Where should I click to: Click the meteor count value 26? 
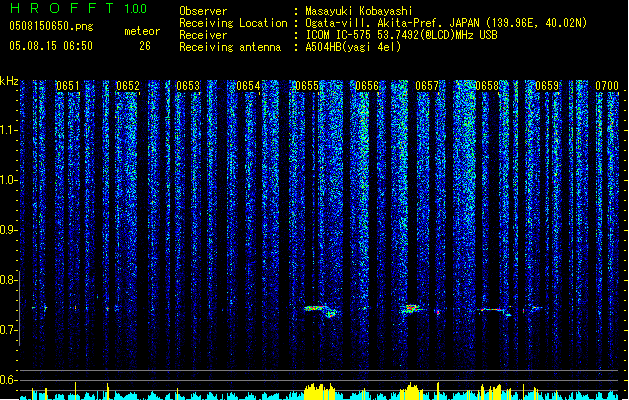click(145, 46)
